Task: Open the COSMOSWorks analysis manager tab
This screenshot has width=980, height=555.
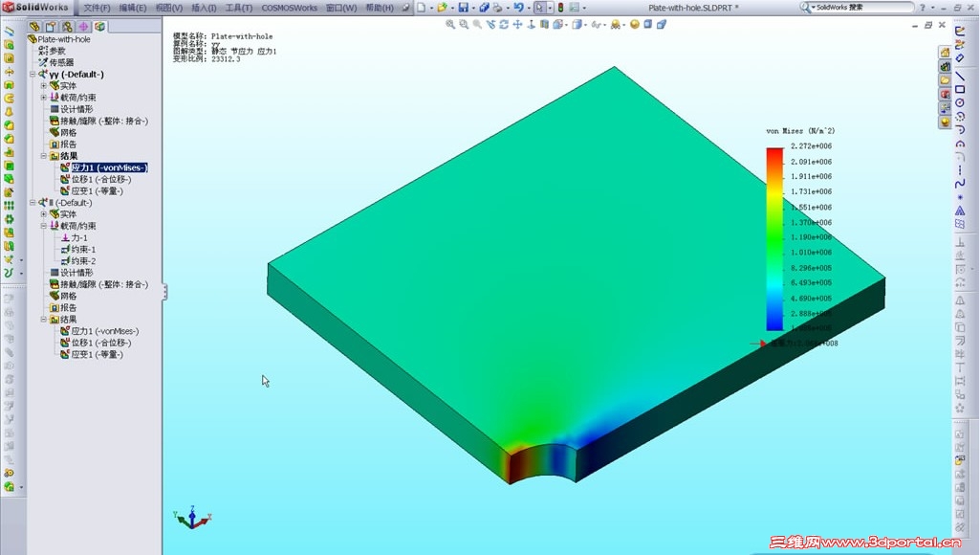Action: click(x=99, y=26)
